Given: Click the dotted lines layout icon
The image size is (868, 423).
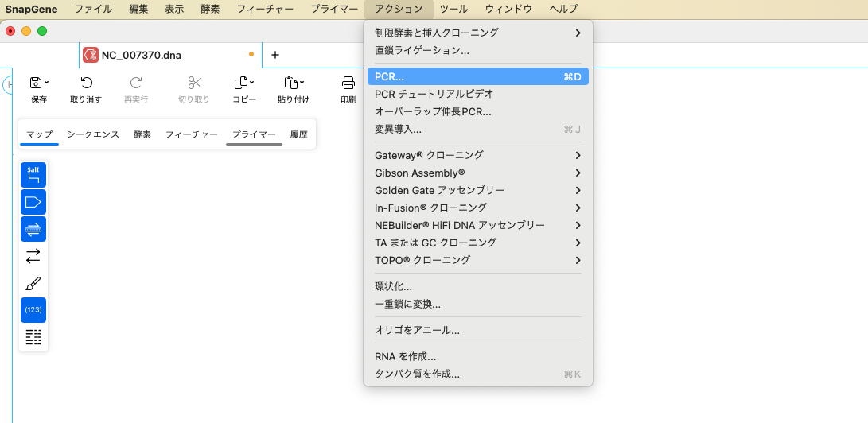Looking at the screenshot, I should pyautogui.click(x=33, y=337).
